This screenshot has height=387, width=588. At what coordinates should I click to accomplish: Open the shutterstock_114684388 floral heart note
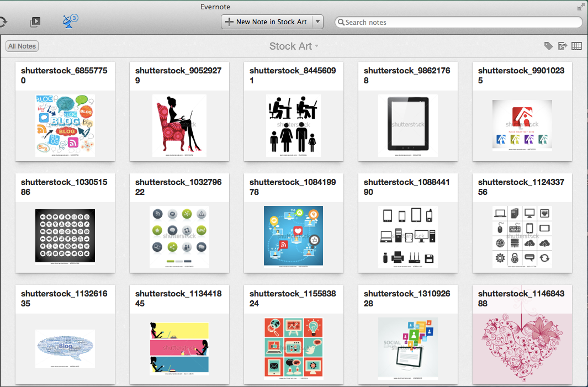click(522, 337)
